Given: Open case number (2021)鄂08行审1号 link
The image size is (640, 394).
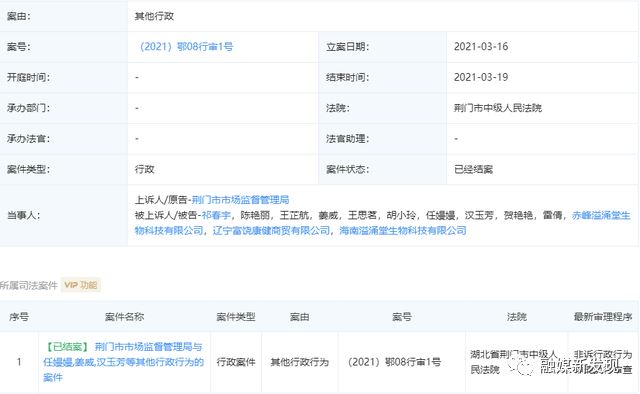Looking at the screenshot, I should (x=186, y=47).
